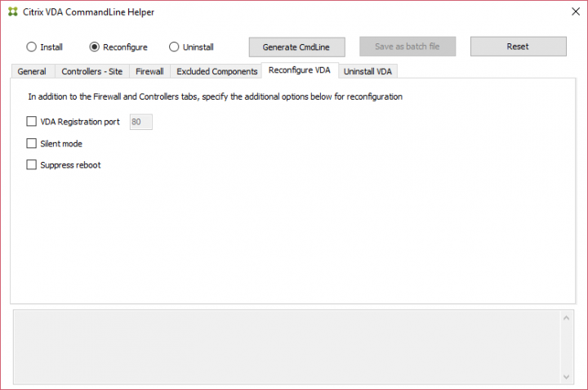Select the Reconfigure VDA tab
The height and width of the screenshot is (390, 588).
point(299,70)
